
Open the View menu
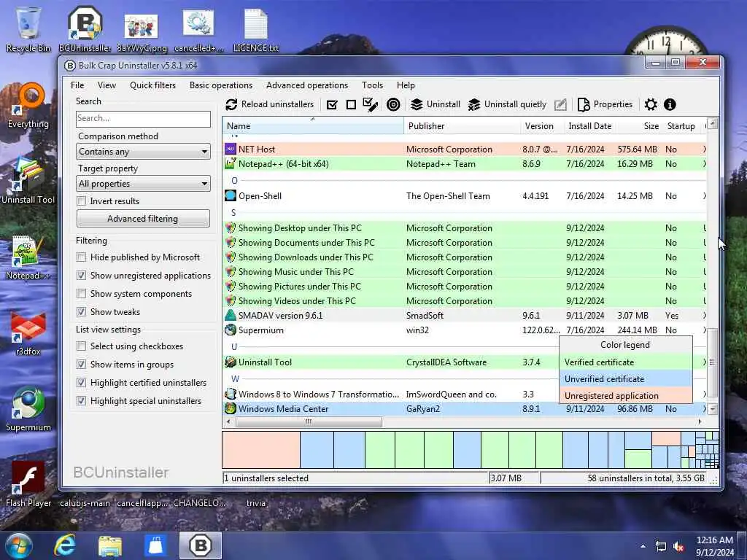tap(107, 85)
